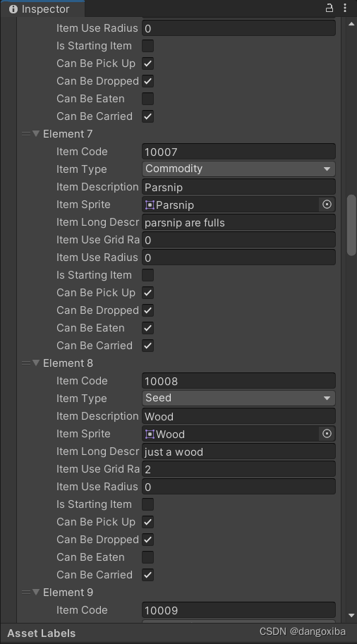Image resolution: width=357 pixels, height=644 pixels.
Task: Click Item Type label in Element 8
Action: (82, 399)
